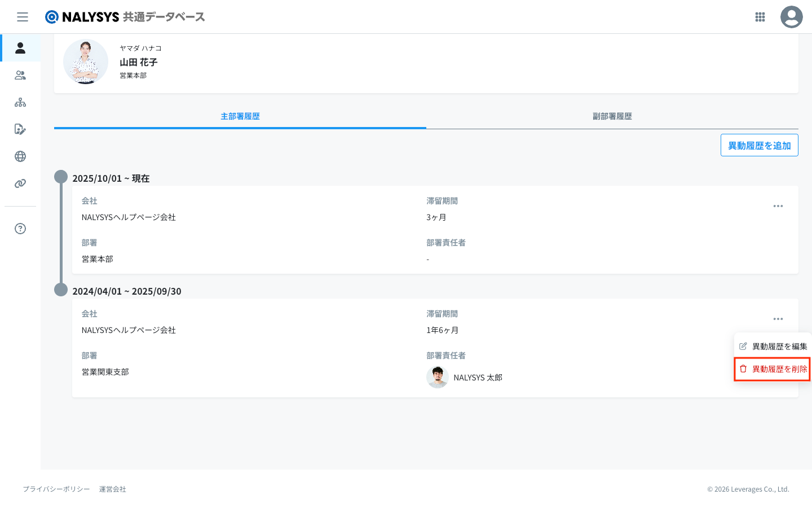Open the hamburger navigation menu
The width and height of the screenshot is (812, 508).
[x=23, y=17]
